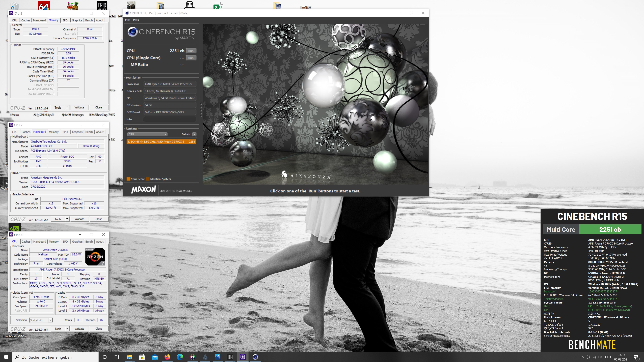
Task: Launch Microsoft Store from the taskbar
Action: click(142, 357)
